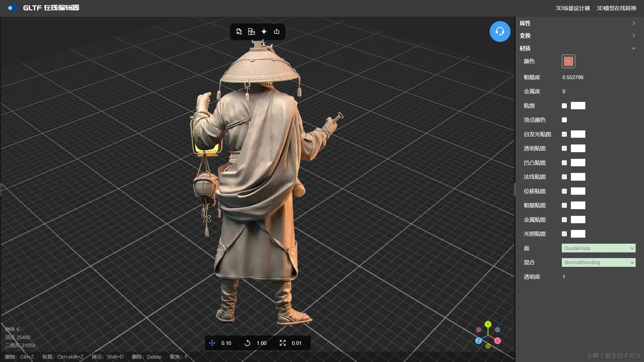
Task: Click the roughness value 0.552786 field
Action: click(573, 77)
